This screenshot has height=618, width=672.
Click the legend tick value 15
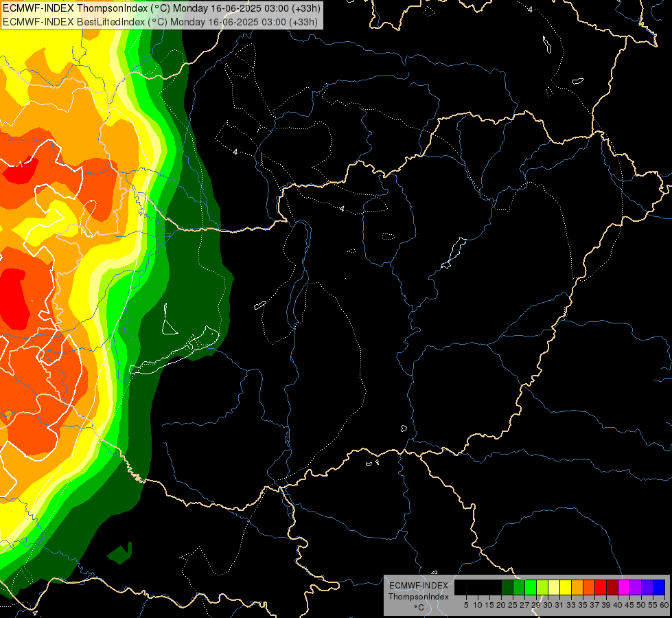click(489, 605)
